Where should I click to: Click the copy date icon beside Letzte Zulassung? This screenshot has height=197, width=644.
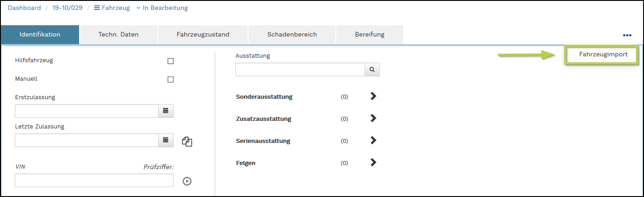point(187,141)
